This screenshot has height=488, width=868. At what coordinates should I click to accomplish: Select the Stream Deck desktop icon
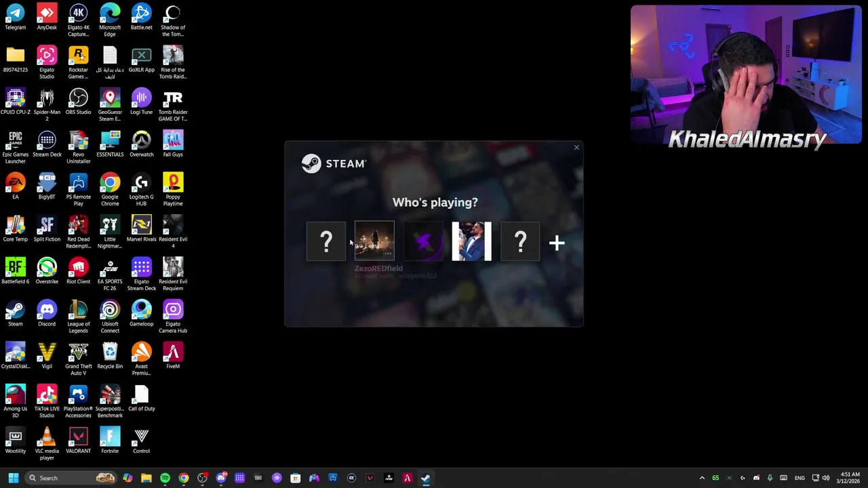(47, 144)
